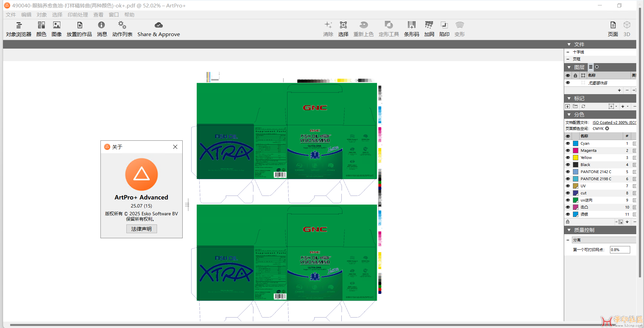Click the Share & Approve cloud icon
The height and width of the screenshot is (328, 644).
pos(159,25)
